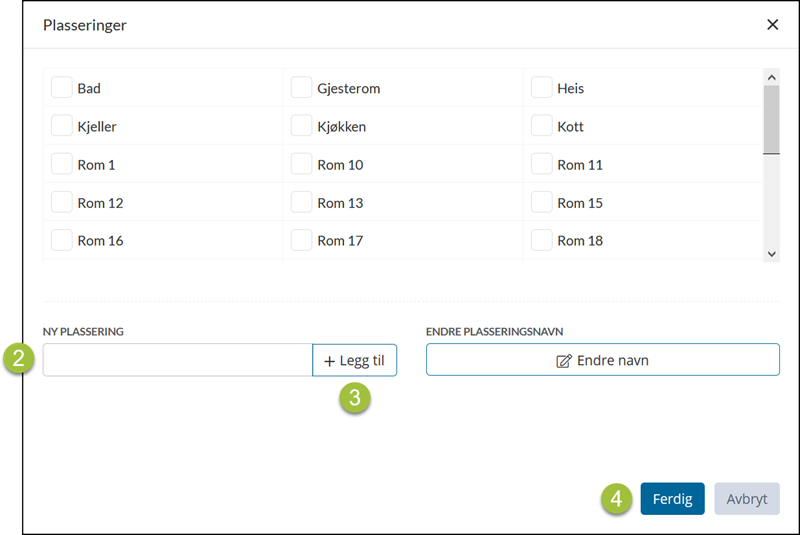Check the Kjeller placement box

click(x=62, y=126)
